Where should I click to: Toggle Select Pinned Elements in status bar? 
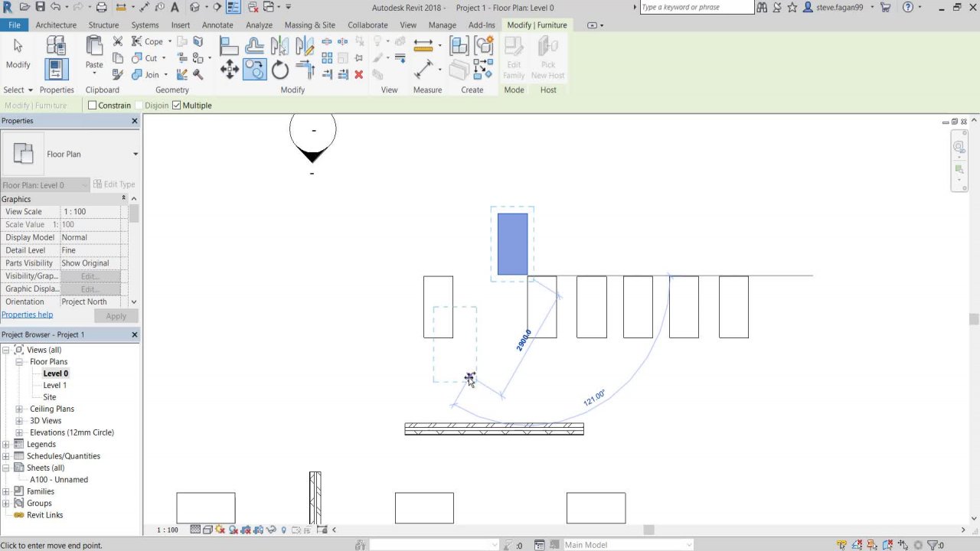point(874,545)
